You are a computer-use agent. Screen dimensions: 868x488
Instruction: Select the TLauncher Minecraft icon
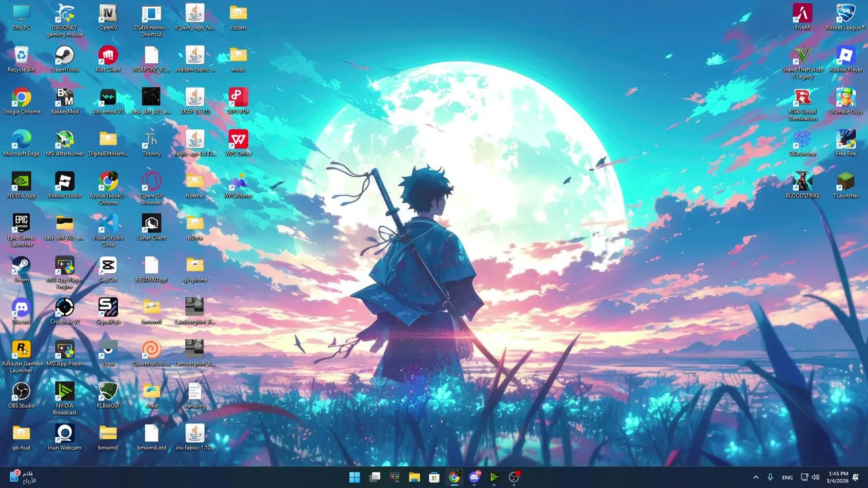(x=846, y=186)
